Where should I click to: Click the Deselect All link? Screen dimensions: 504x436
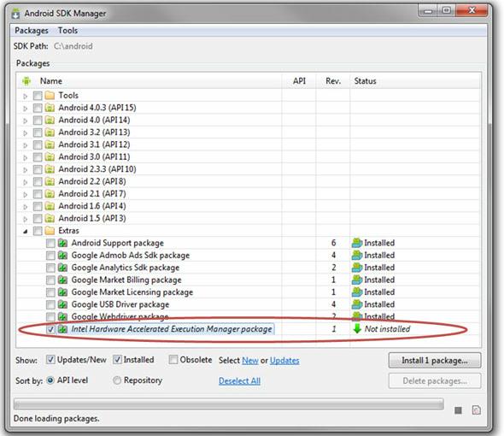click(239, 381)
